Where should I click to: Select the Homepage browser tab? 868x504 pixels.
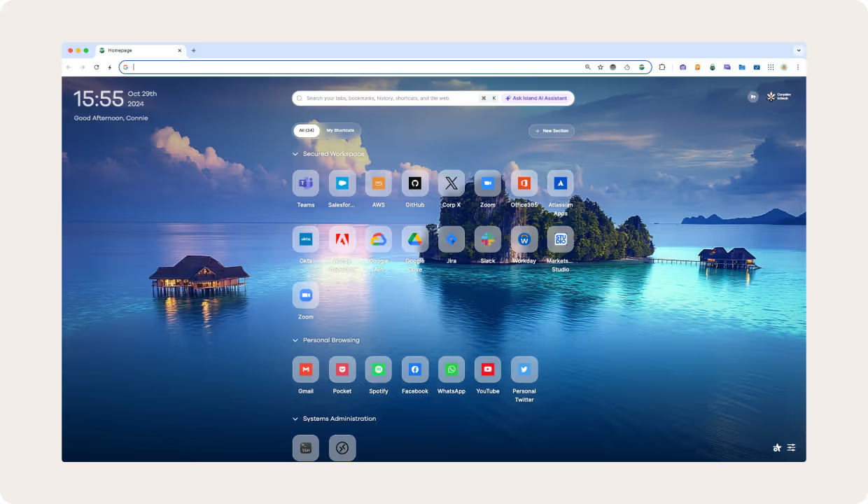pos(140,50)
